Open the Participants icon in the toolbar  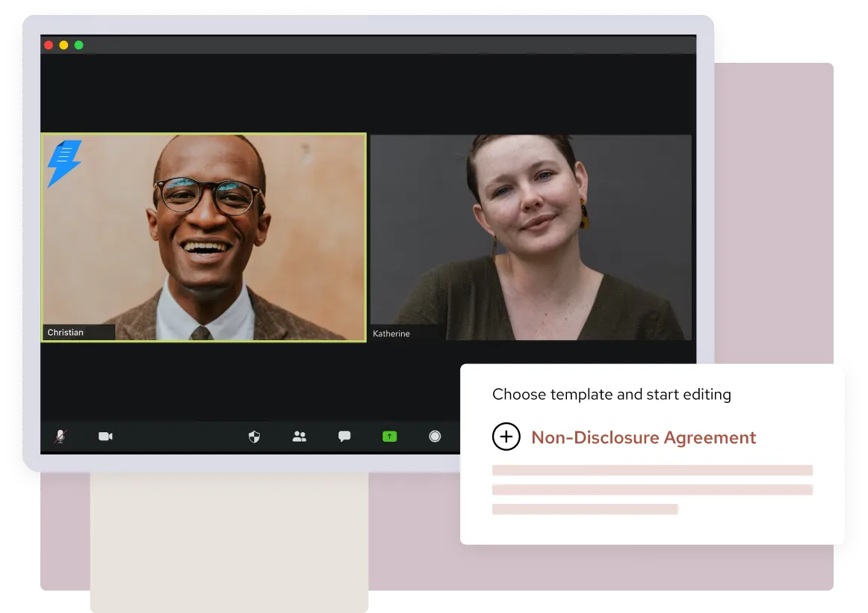(x=299, y=436)
